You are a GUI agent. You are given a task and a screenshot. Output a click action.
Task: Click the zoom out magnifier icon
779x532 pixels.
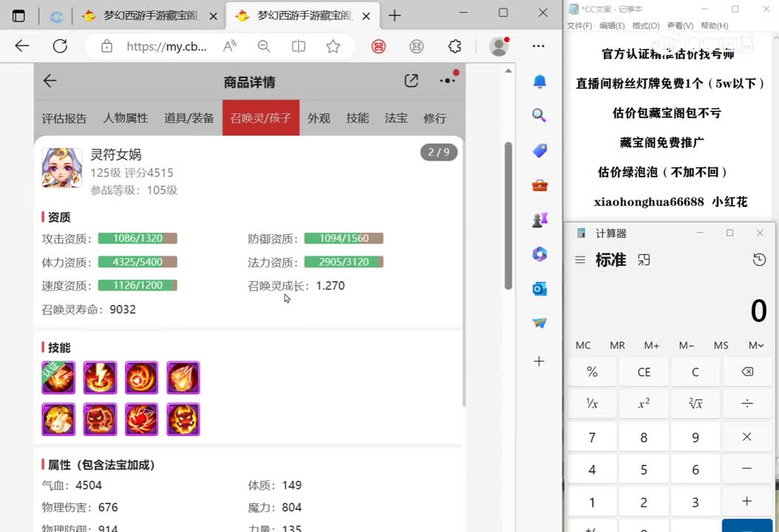(264, 47)
